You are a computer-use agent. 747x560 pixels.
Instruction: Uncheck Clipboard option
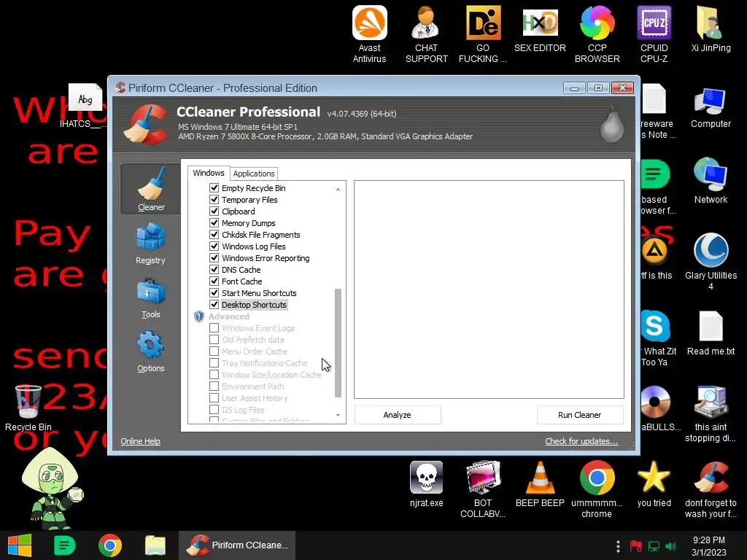coord(214,211)
